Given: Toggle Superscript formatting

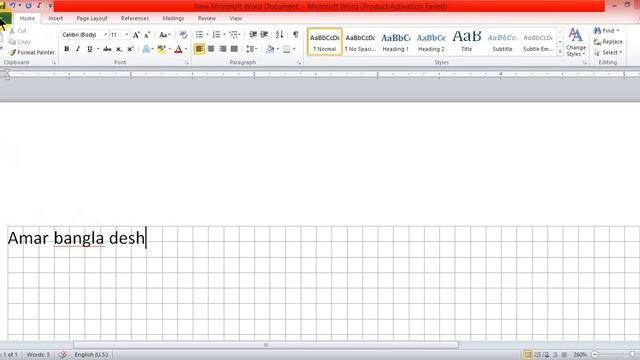Looking at the screenshot, I should pos(130,49).
